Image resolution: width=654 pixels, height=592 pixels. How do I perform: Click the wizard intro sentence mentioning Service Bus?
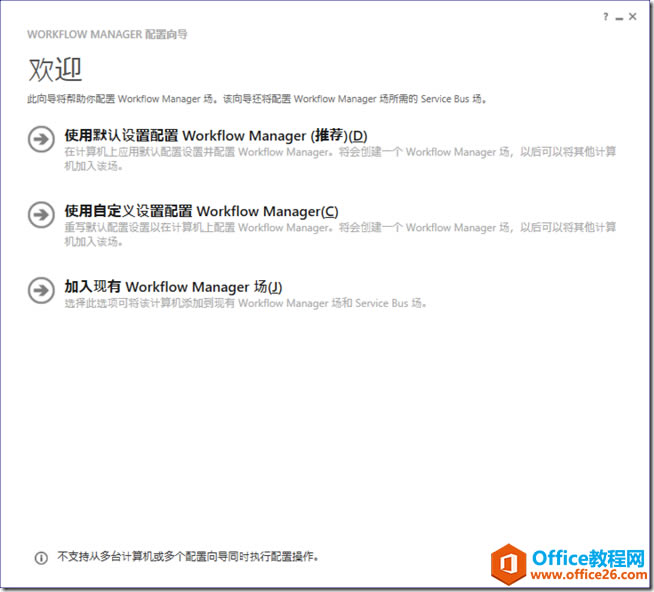pos(257,99)
